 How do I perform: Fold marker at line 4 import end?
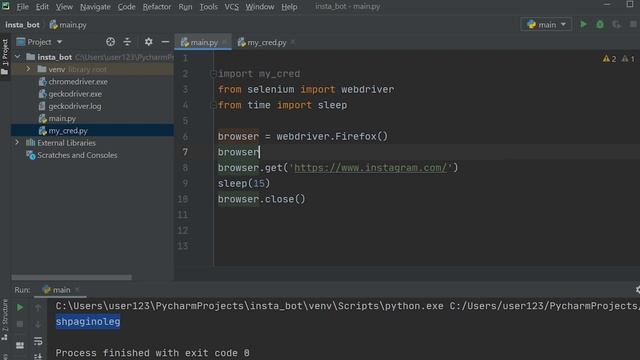coord(213,105)
